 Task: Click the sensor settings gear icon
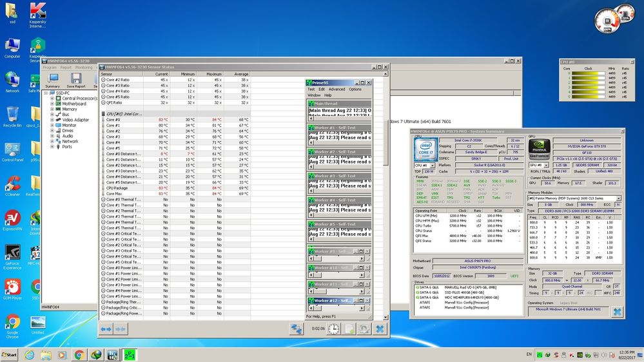point(364,329)
